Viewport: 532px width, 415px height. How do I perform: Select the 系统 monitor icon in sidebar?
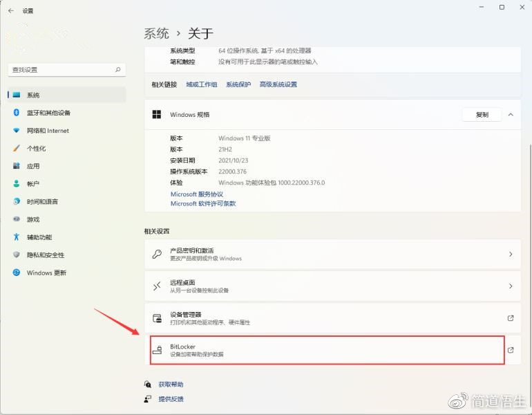point(17,95)
